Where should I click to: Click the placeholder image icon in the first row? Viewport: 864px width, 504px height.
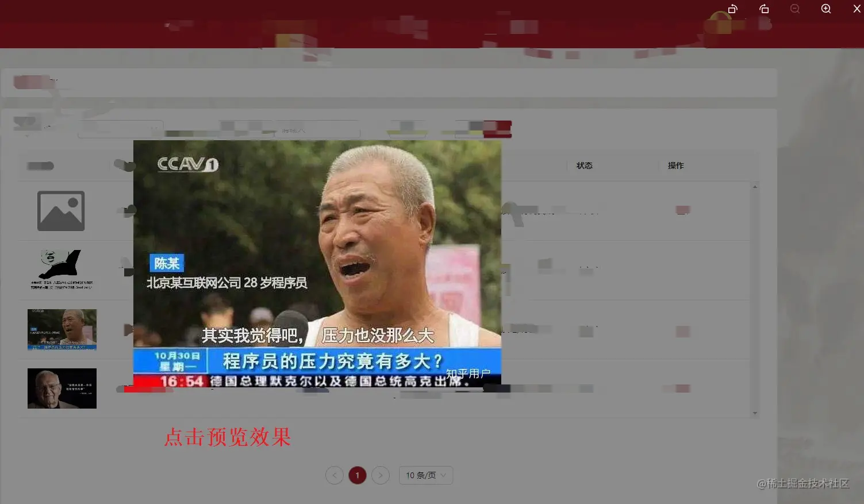pos(61,211)
